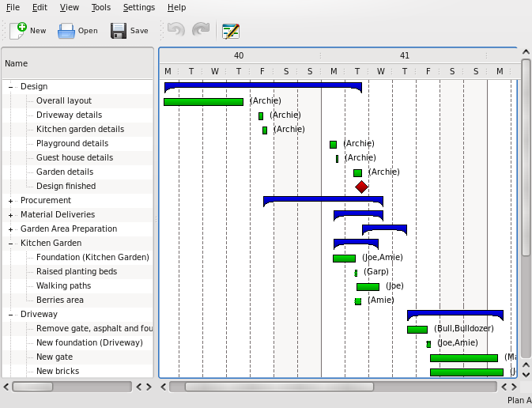The image size is (532, 408).
Task: Click the Redo arrow icon
Action: pos(201,31)
